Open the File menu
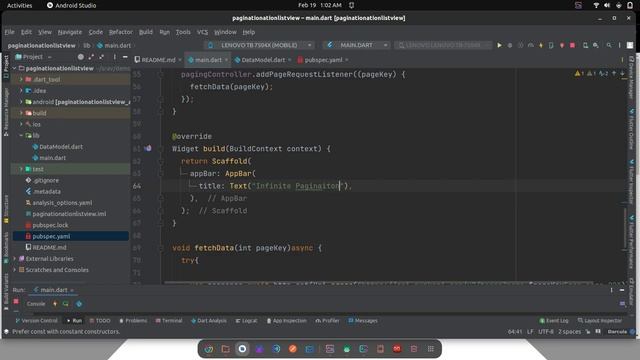640x360 pixels. 9,32
